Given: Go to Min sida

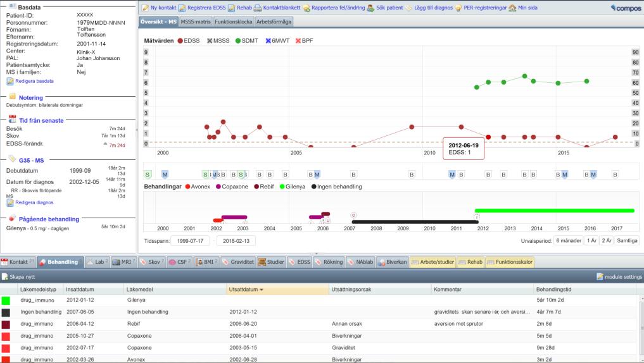Looking at the screenshot, I should 523,8.
